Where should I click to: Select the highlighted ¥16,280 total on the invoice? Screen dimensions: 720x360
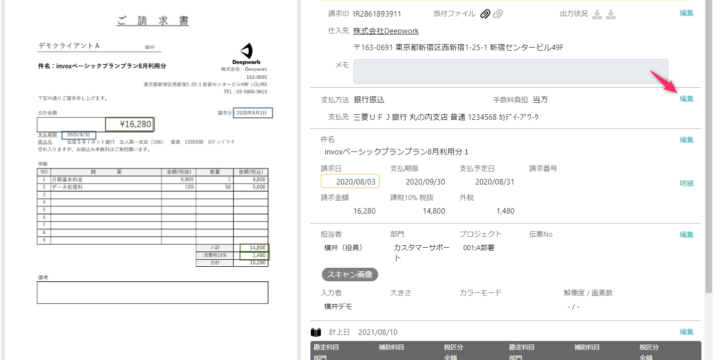click(x=129, y=124)
